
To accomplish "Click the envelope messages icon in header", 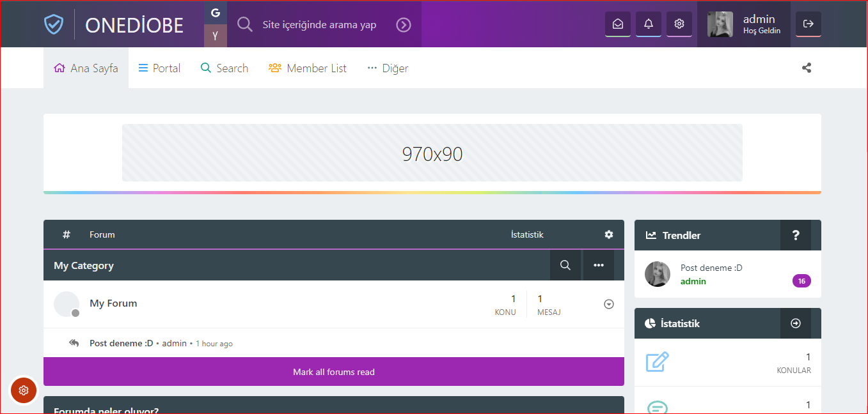I will pyautogui.click(x=617, y=24).
